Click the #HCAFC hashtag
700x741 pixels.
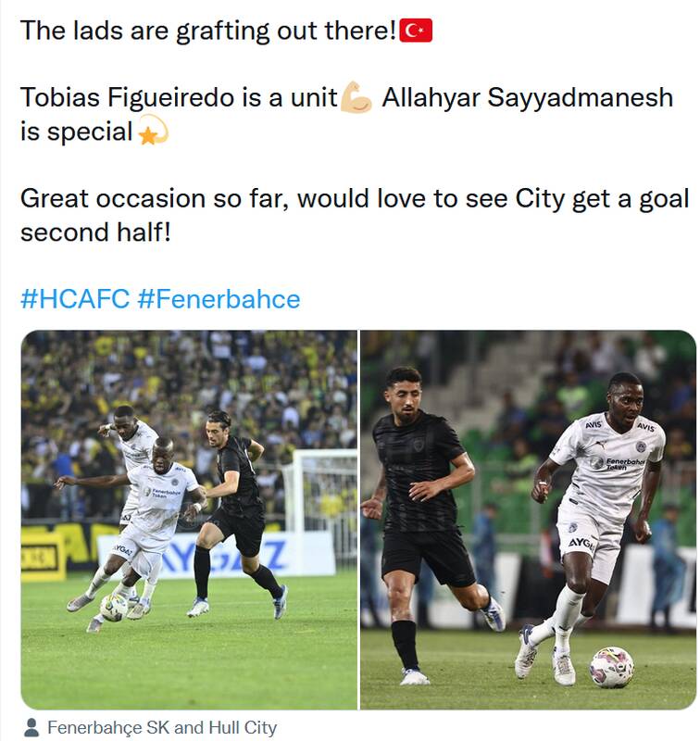[x=75, y=299]
